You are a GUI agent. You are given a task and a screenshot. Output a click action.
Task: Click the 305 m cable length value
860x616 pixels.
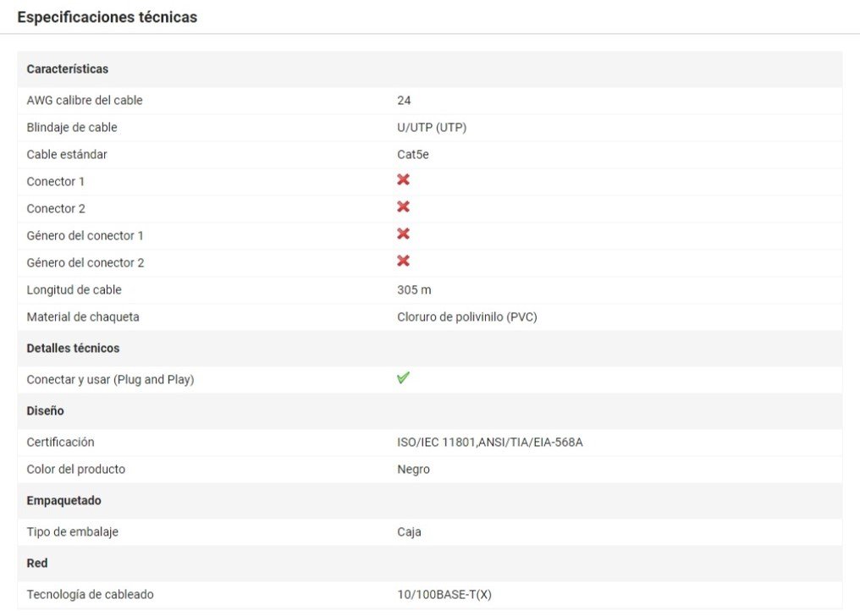pos(414,289)
